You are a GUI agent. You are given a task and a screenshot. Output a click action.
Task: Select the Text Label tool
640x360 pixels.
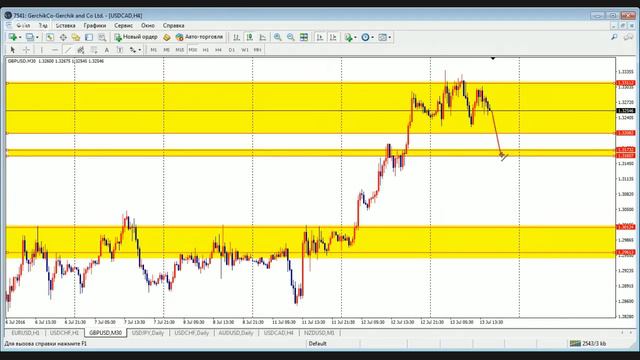point(120,50)
